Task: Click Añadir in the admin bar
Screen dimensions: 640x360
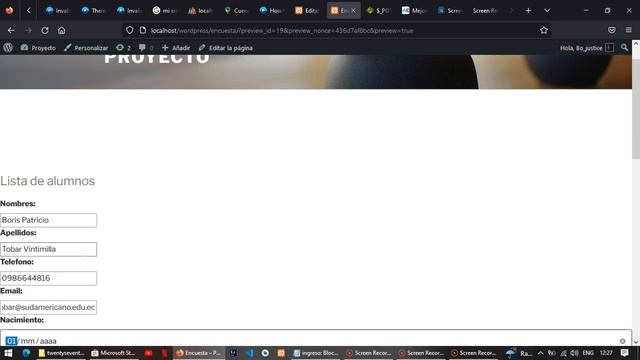Action: pyautogui.click(x=176, y=48)
